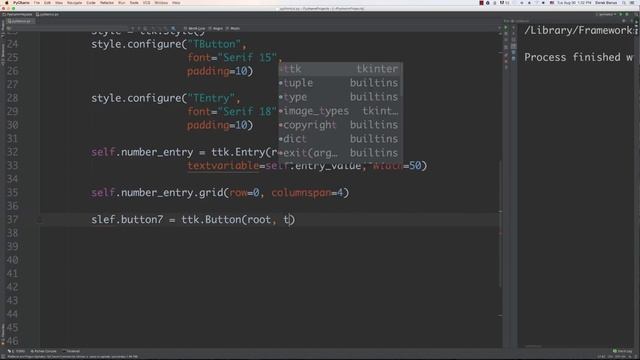Open the Help menu
This screenshot has height=360, width=640.
176,3
